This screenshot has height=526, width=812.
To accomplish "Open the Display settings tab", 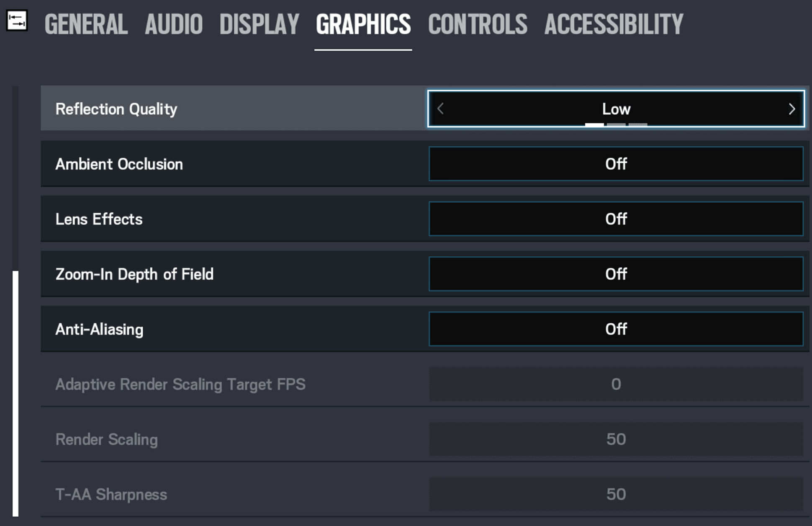I will pos(259,24).
